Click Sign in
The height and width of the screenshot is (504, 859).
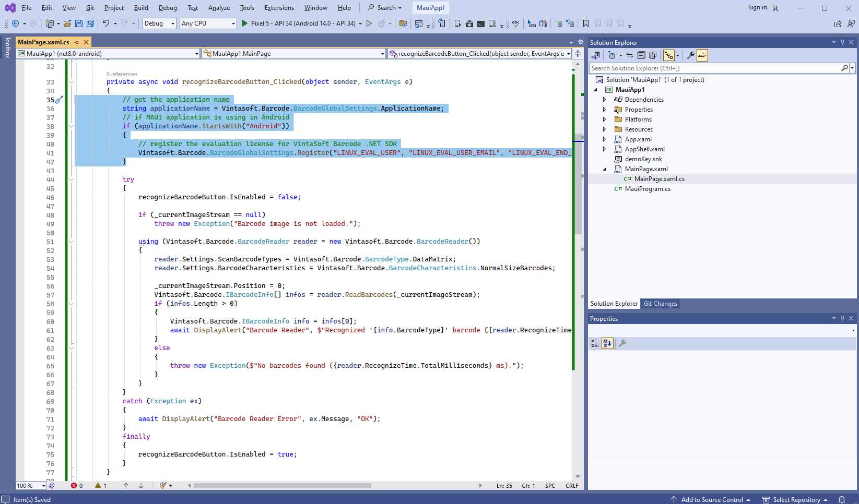tap(757, 7)
